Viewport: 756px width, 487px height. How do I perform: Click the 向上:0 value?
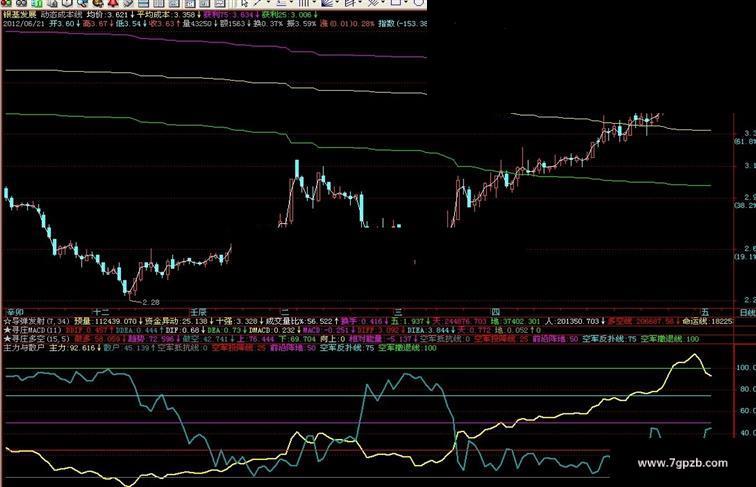point(334,339)
